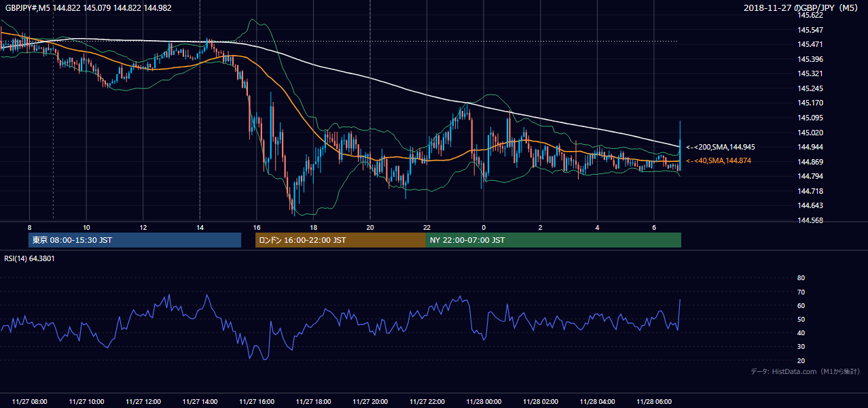The width and height of the screenshot is (868, 408).
Task: Click hour tick 16 under the price chart
Action: coord(257,226)
